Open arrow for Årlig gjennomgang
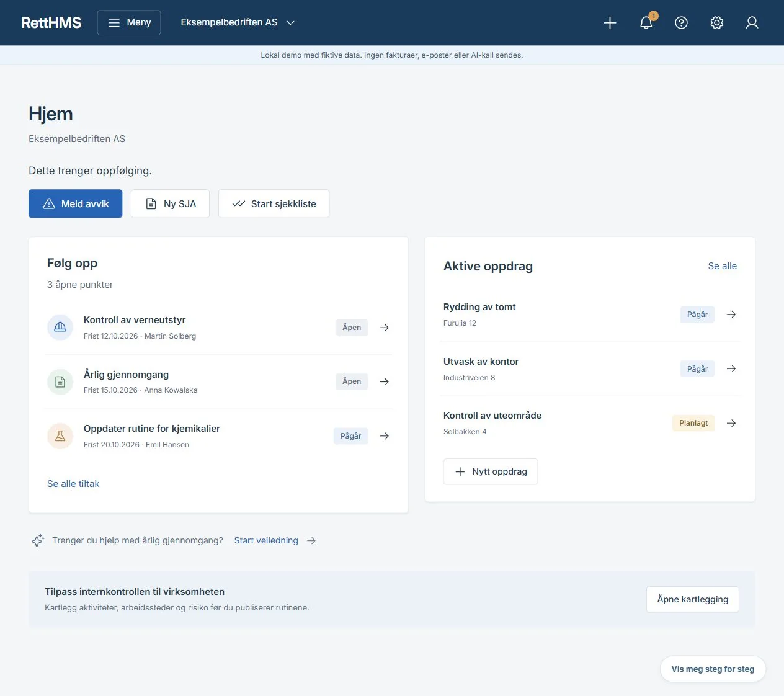The height and width of the screenshot is (696, 784). pyautogui.click(x=385, y=381)
